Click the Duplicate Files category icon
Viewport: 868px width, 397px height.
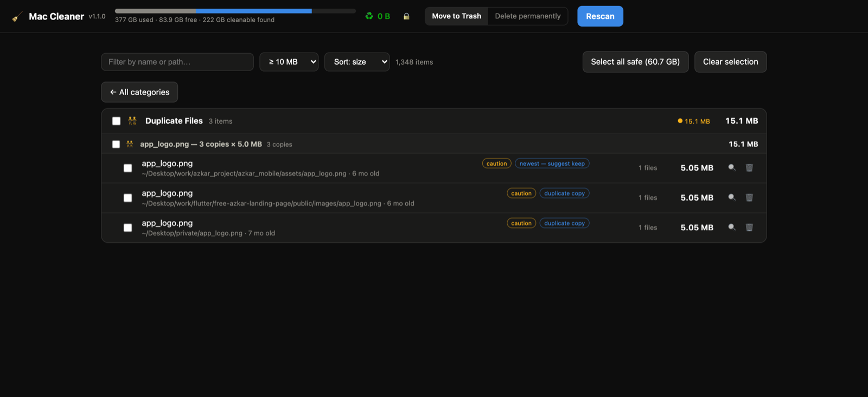click(x=132, y=121)
